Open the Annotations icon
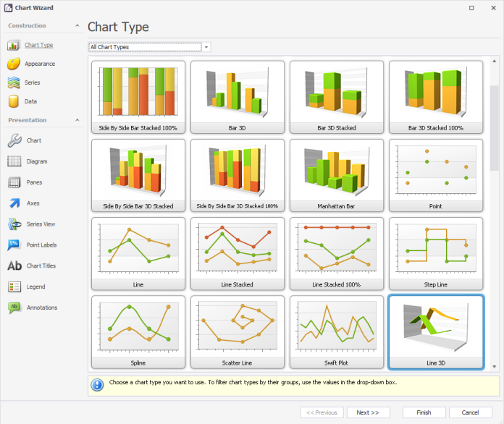Viewport: 504px width, 424px height. 14,308
